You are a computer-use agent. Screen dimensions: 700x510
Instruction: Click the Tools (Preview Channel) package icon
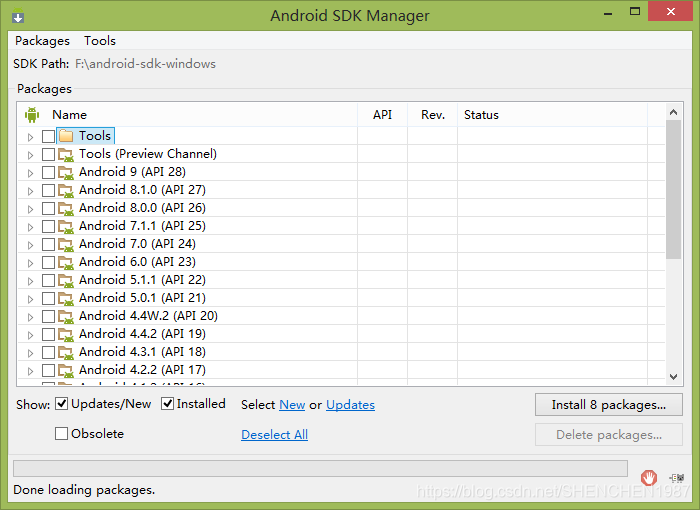[66, 155]
